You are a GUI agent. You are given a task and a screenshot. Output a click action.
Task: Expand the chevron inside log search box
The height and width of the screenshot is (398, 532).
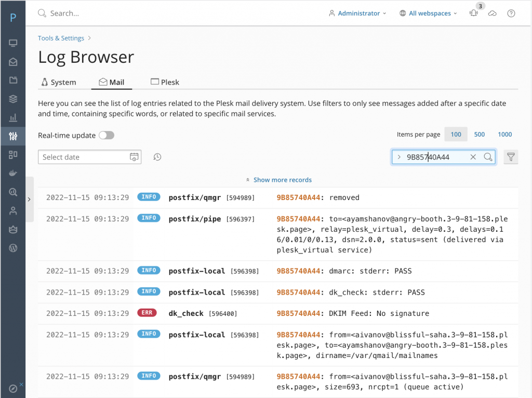[x=399, y=157]
